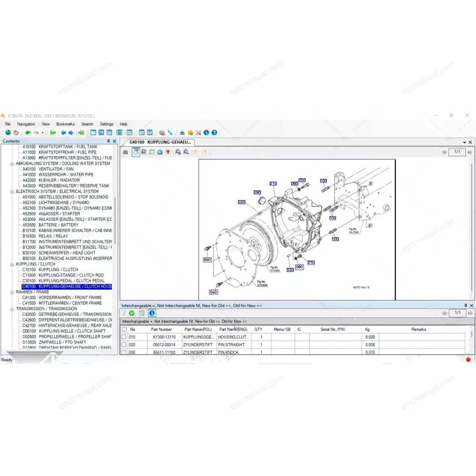
Task: Select A52500 ANLASSER / STARTER in tree
Action: tap(51, 214)
